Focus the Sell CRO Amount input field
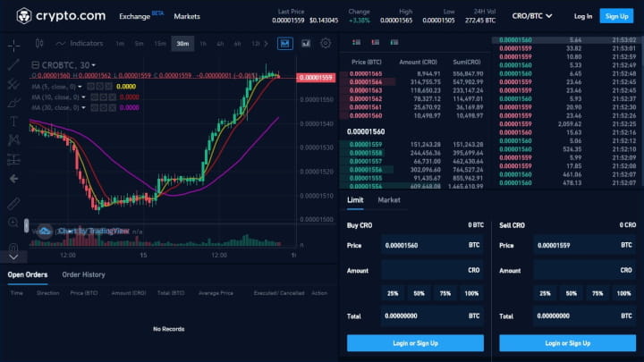The width and height of the screenshot is (644, 362). click(x=584, y=271)
